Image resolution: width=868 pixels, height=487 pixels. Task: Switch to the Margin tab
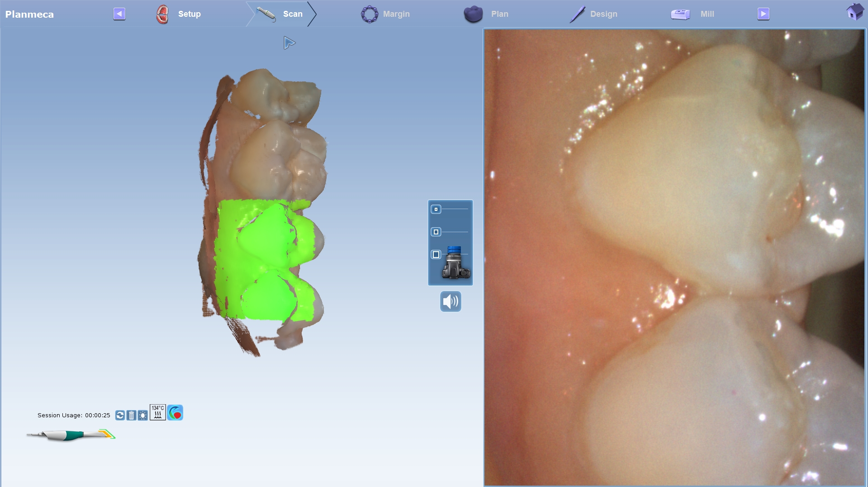click(x=386, y=14)
